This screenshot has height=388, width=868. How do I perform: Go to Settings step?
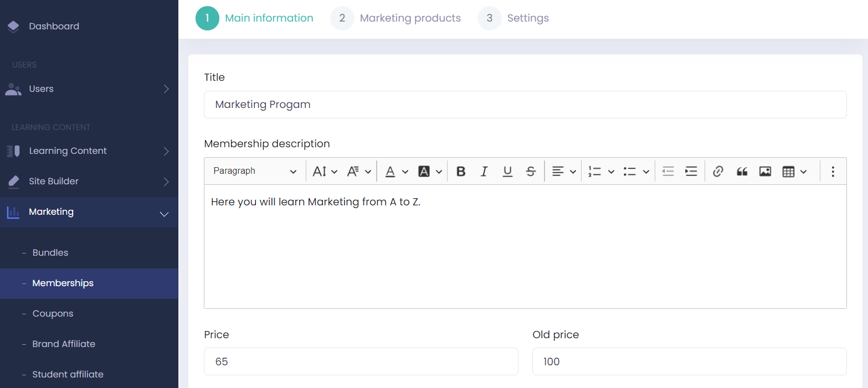click(x=513, y=18)
